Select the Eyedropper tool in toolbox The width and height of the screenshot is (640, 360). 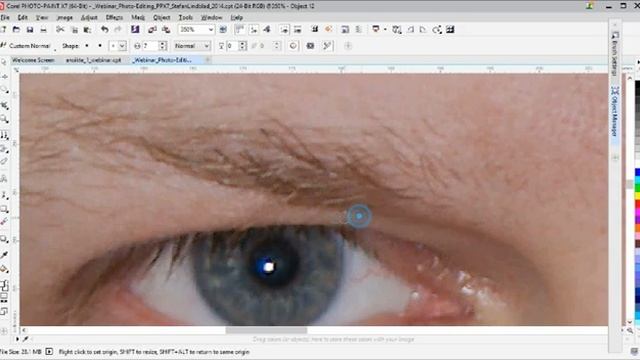4,255
